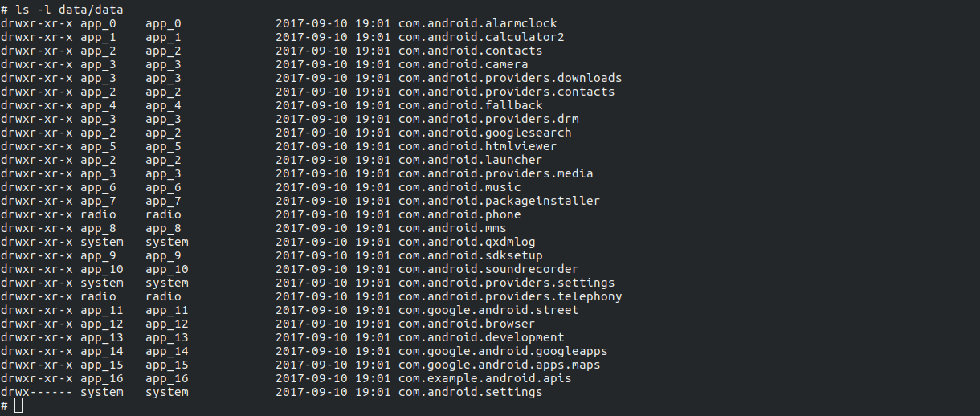Select the com.android.alarmclock directory name
Screen dimensions: 980x416
(478, 23)
